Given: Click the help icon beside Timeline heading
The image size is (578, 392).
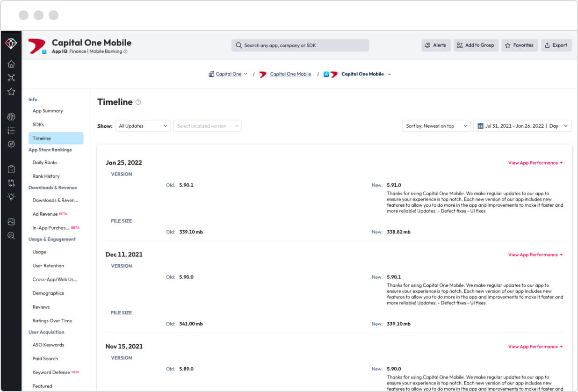Looking at the screenshot, I should 138,102.
